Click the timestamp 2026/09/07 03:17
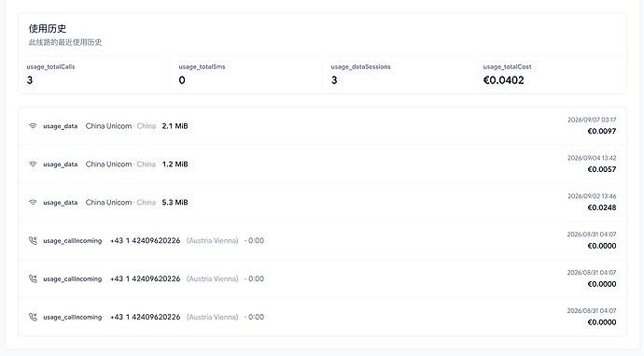This screenshot has width=644, height=356. coord(592,120)
